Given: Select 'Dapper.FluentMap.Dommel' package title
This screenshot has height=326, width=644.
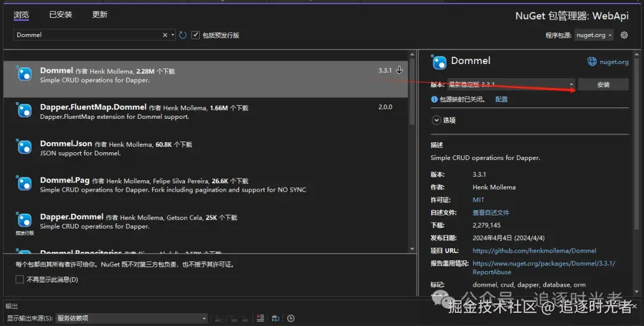Looking at the screenshot, I should pos(93,107).
